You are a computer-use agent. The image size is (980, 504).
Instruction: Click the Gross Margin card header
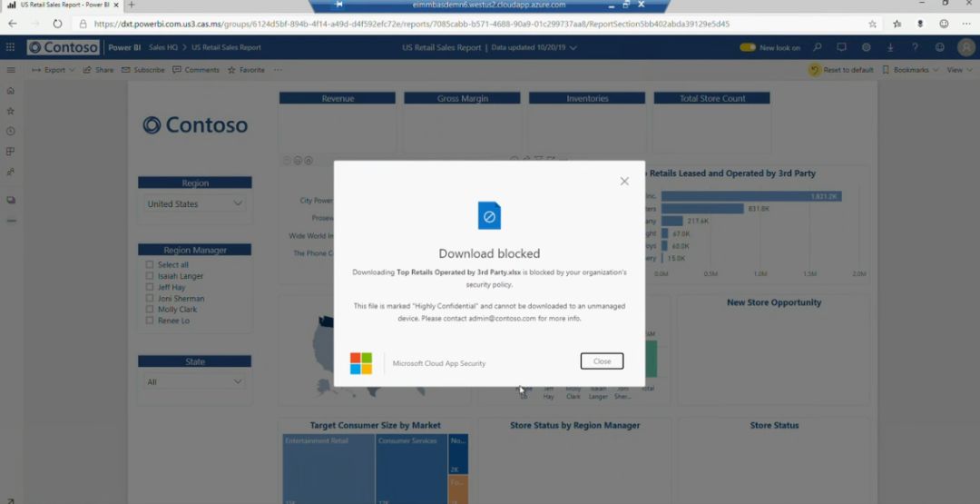point(463,98)
